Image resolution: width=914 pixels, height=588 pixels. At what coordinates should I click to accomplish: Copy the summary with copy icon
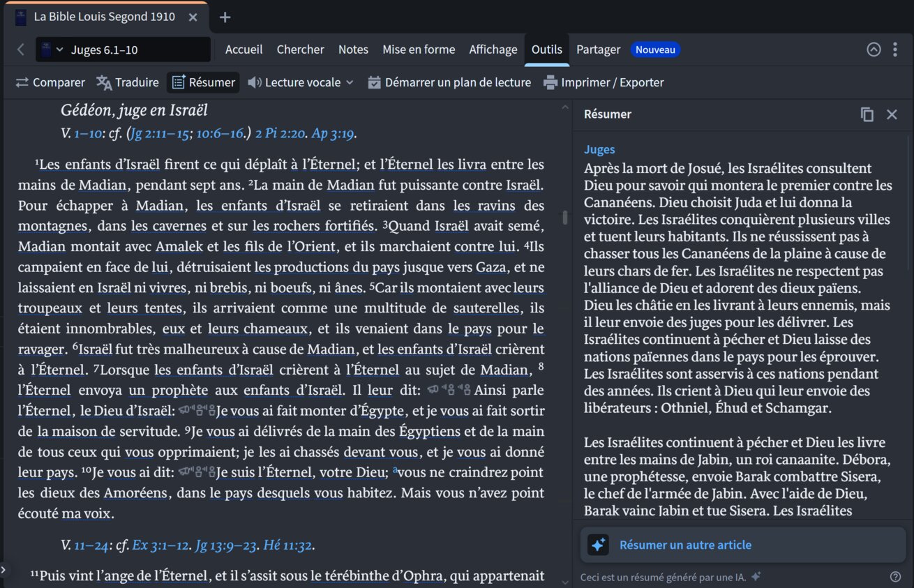867,114
